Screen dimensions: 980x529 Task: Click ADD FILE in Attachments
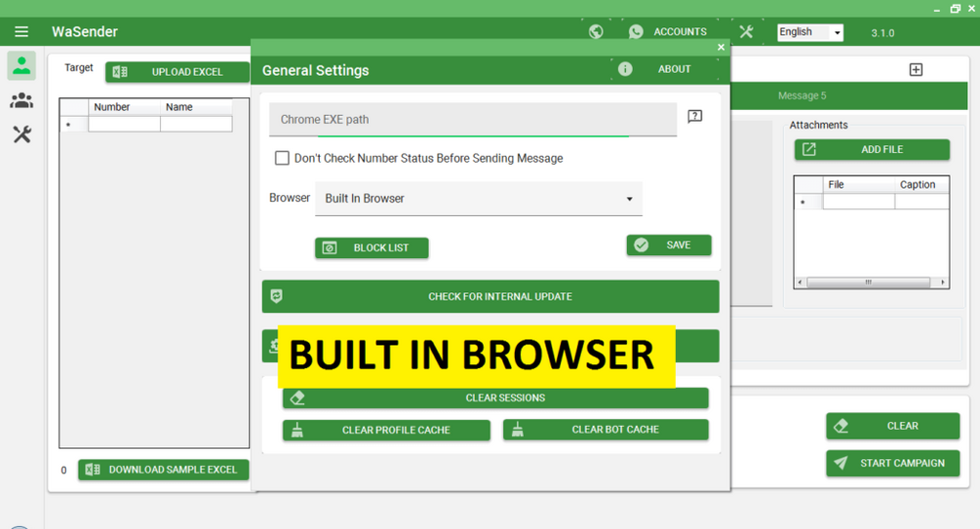click(872, 149)
